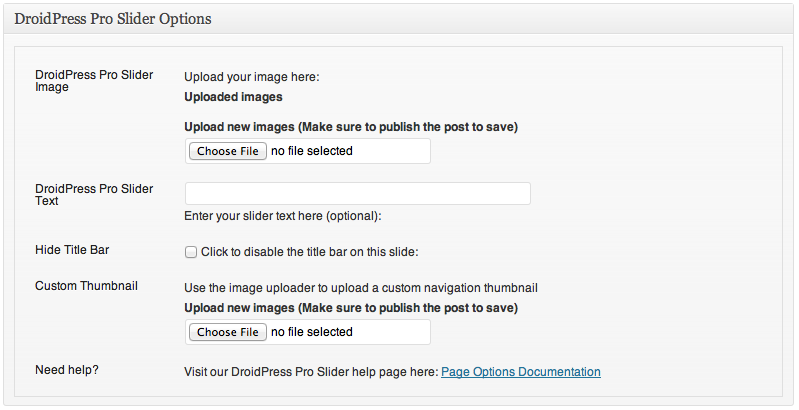Click the 'Upload your image here:' text

(x=252, y=77)
